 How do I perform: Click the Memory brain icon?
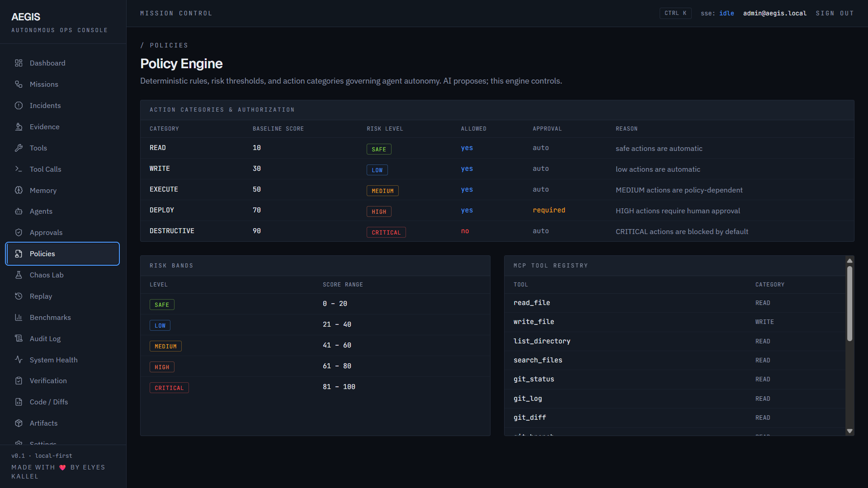[19, 190]
